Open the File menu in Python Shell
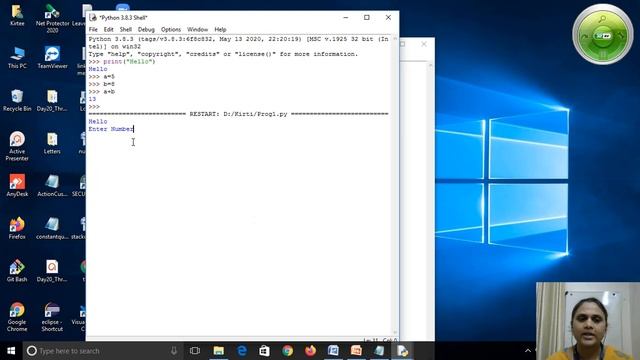 93,29
